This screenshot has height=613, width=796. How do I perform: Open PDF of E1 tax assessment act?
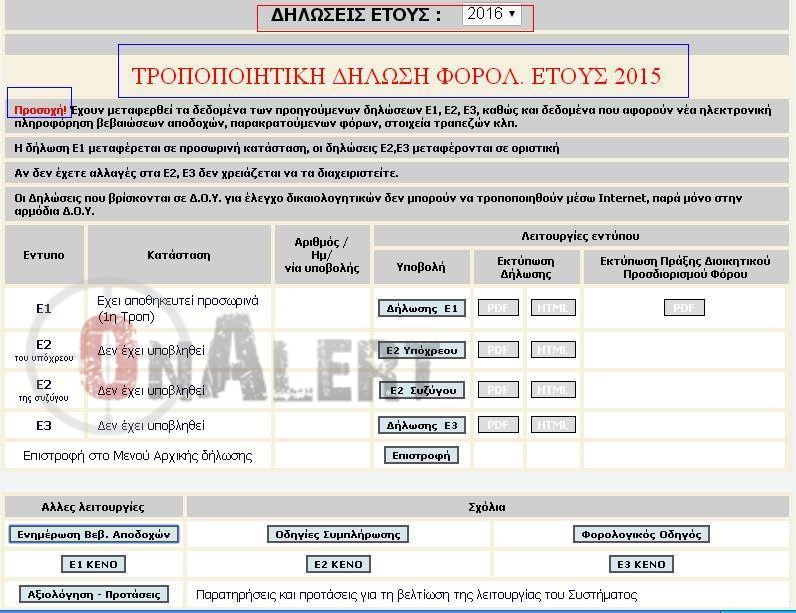pyautogui.click(x=684, y=308)
